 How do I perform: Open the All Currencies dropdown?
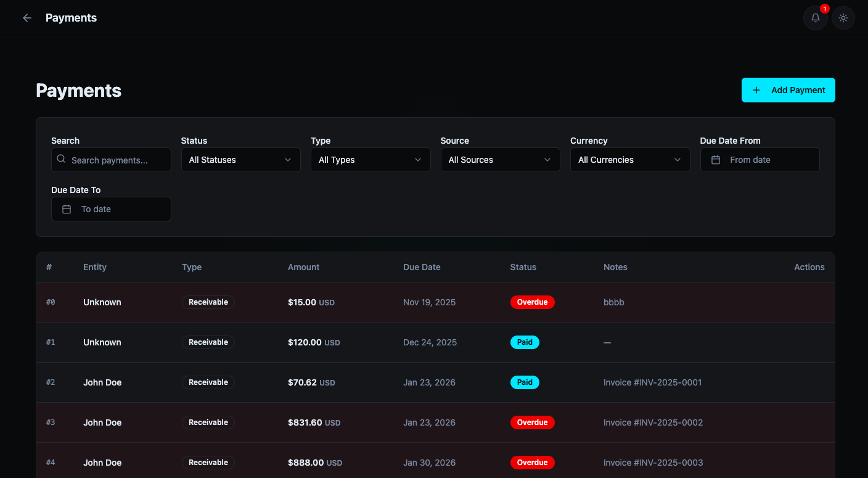[630, 160]
